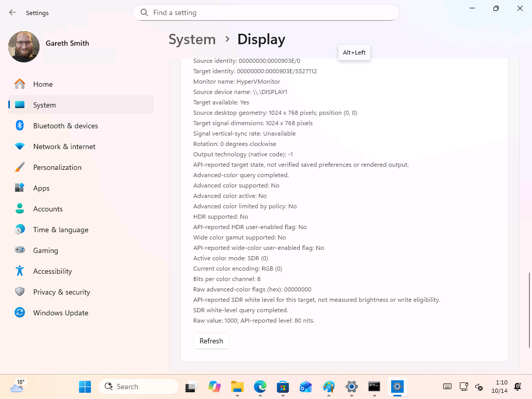
Task: Click the System breadcrumb link
Action: 192,39
